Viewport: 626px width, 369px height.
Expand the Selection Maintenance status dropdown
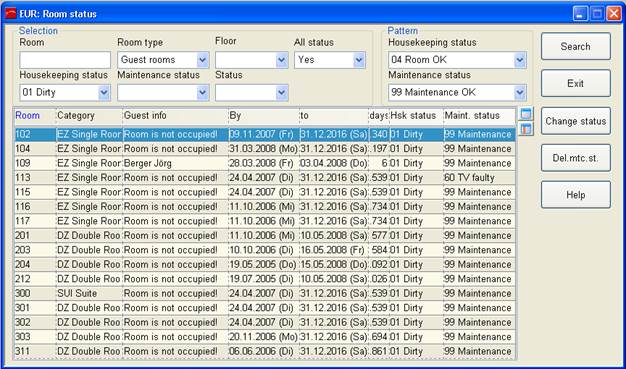(x=203, y=93)
